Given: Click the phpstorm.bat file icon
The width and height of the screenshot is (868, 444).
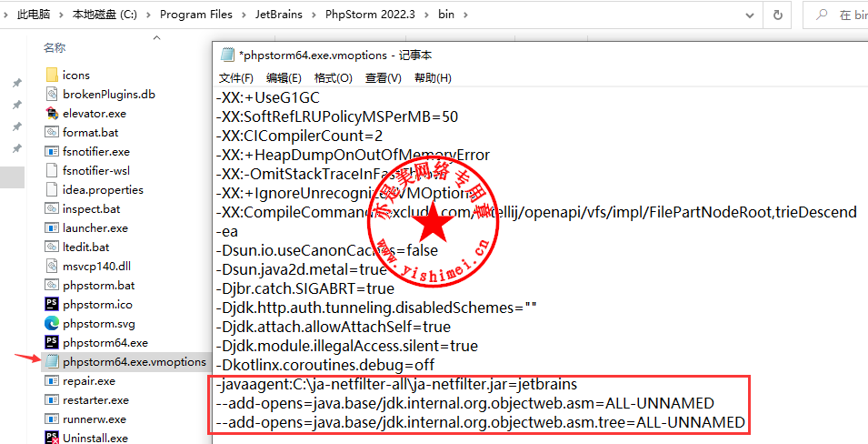Looking at the screenshot, I should point(52,286).
